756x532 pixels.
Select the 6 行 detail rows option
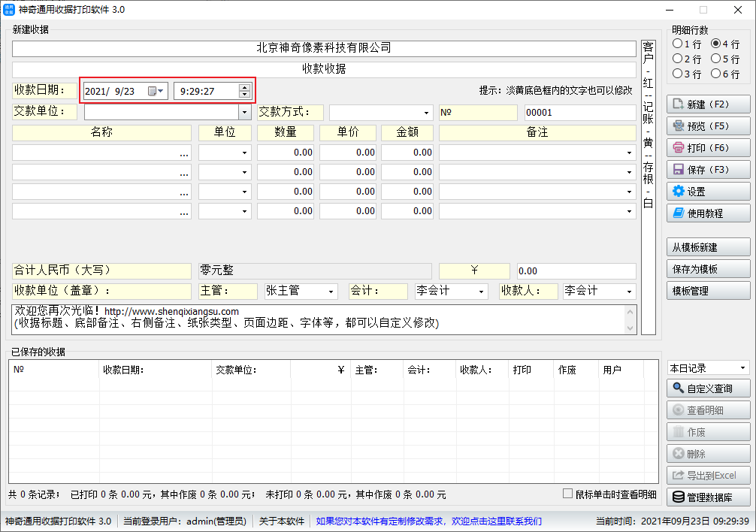click(x=725, y=74)
